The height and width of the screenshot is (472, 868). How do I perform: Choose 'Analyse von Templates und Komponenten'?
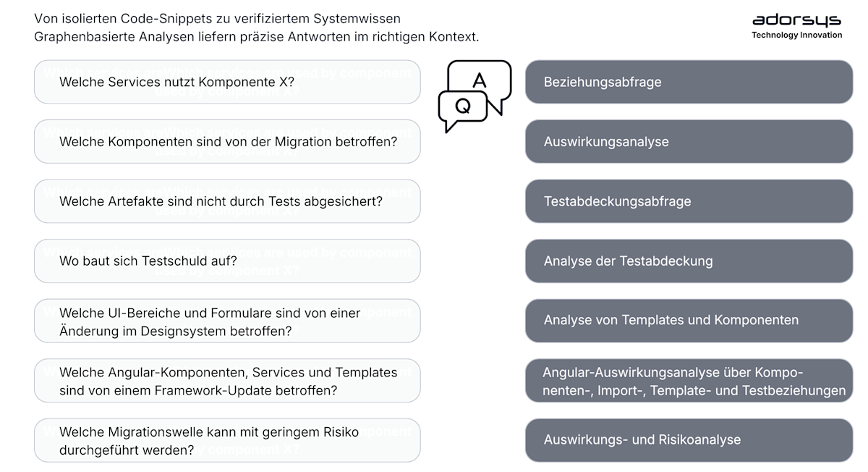coord(689,321)
